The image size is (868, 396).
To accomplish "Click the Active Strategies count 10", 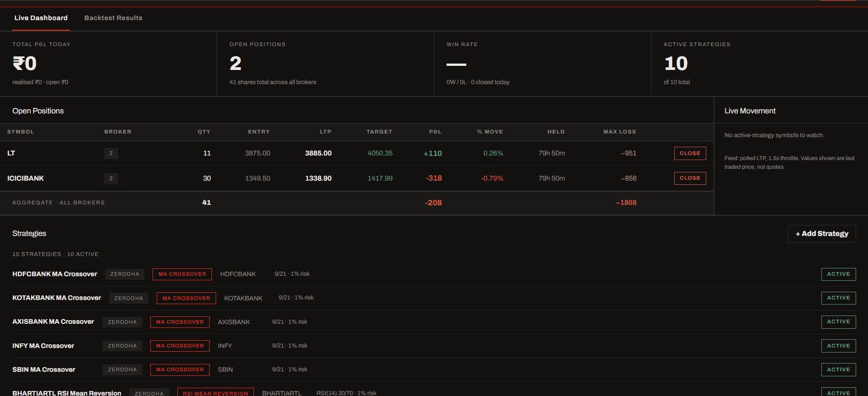I will [x=676, y=64].
